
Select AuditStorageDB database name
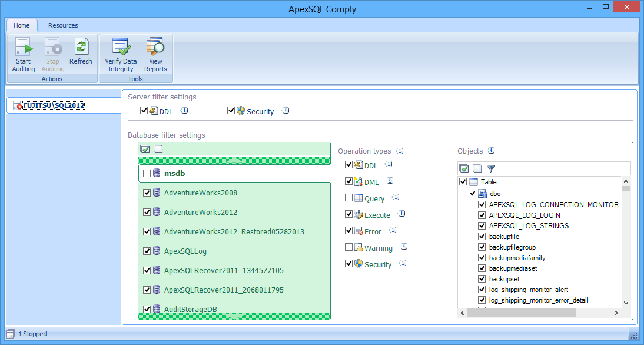191,309
